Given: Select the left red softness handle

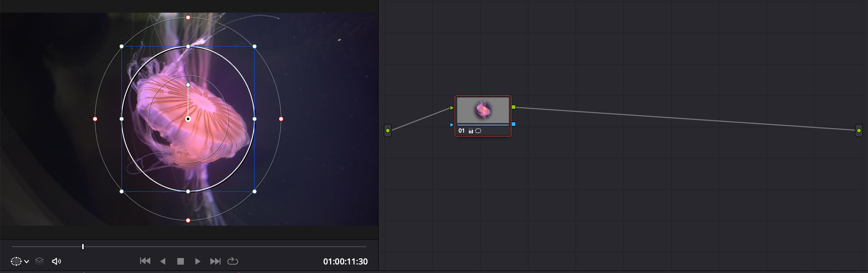Looking at the screenshot, I should (95, 119).
